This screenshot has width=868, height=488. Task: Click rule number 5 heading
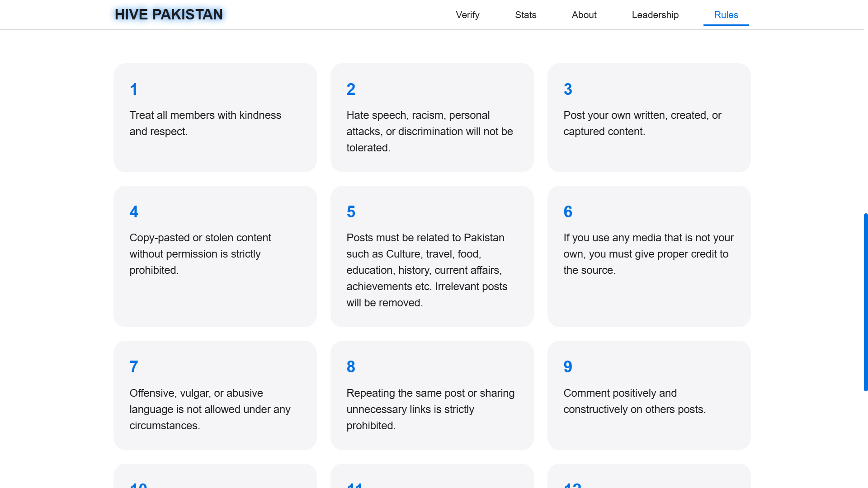[x=351, y=211]
